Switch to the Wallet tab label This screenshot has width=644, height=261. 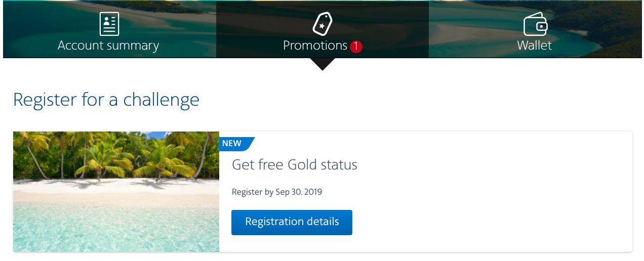tap(534, 46)
